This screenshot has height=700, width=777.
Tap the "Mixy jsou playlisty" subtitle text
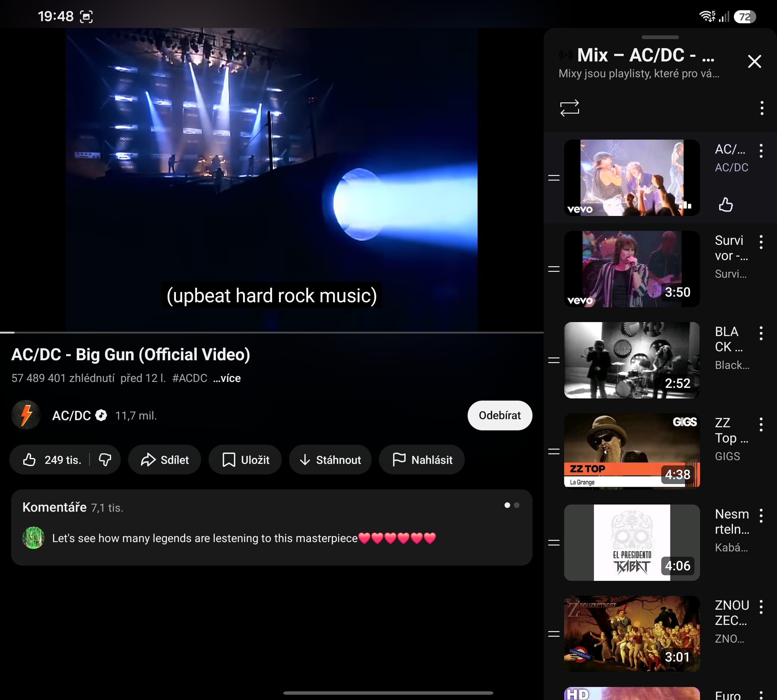coord(639,74)
